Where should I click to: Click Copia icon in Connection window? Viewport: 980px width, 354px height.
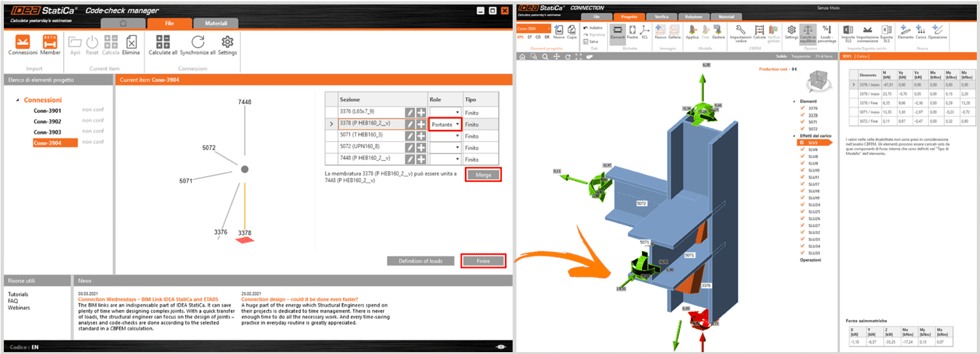tap(572, 29)
